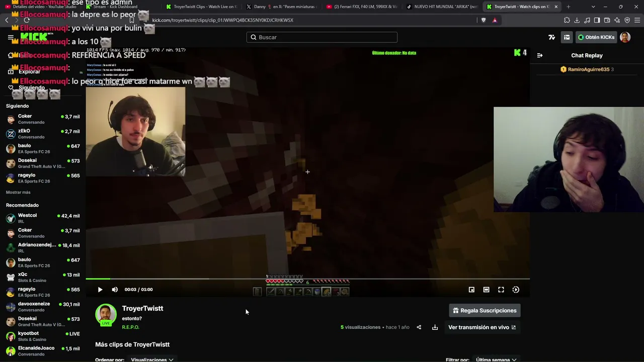Click RamiroAguirre635 in Chat Replay
This screenshot has width=644, height=362.
tap(588, 69)
